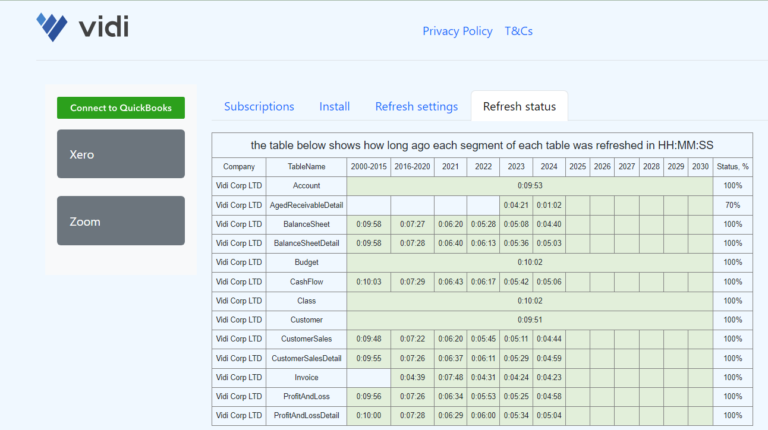Click the Status, % column header
This screenshot has height=430, width=768.
coord(733,166)
